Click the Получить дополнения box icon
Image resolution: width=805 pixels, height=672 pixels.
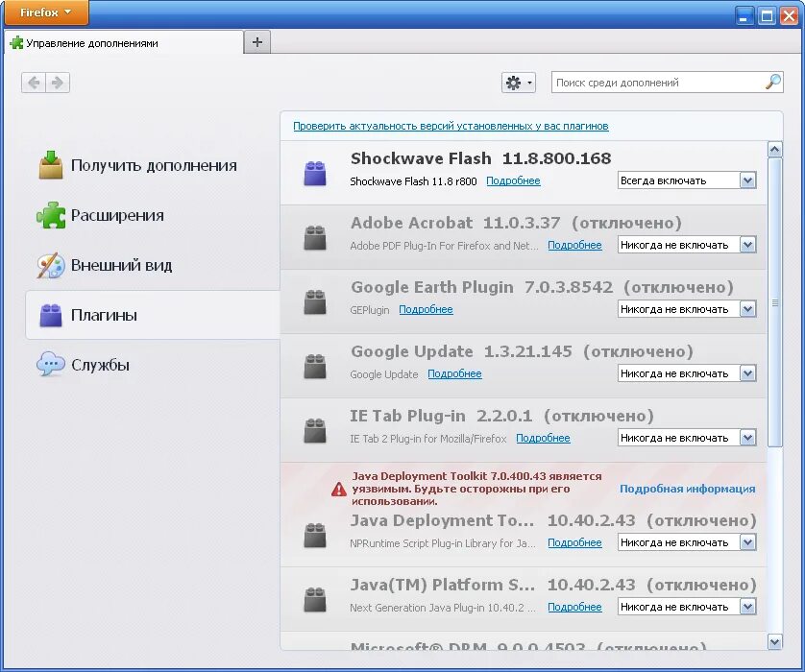[51, 165]
